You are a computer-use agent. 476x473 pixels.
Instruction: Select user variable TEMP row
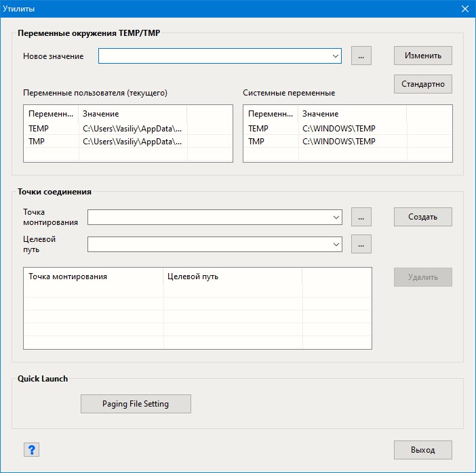pos(127,129)
